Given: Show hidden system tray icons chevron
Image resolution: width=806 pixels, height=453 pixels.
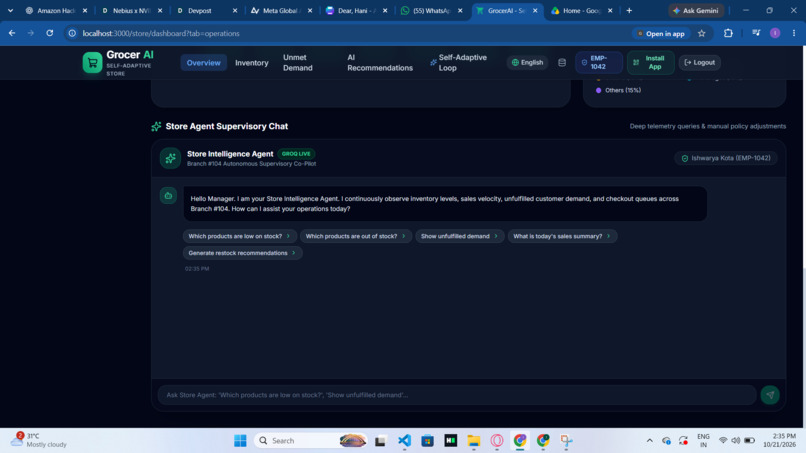Looking at the screenshot, I should [649, 441].
